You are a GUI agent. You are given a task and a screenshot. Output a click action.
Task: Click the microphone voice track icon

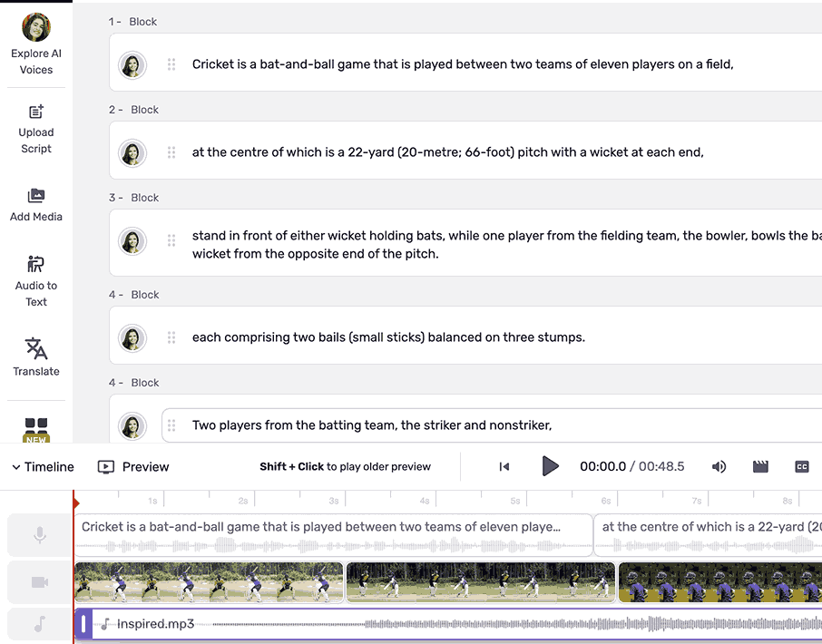[40, 535]
